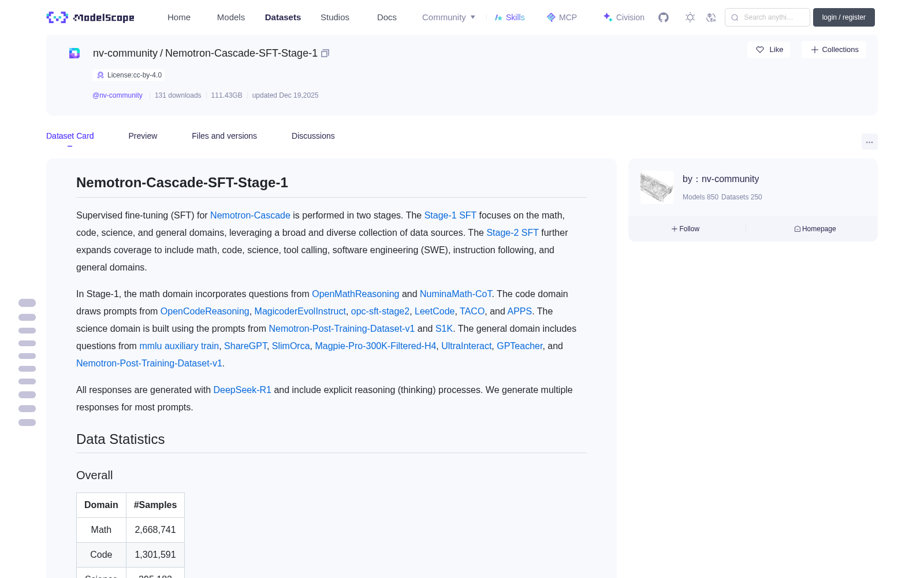Open the MCP link in header
The width and height of the screenshot is (924, 578).
point(561,17)
